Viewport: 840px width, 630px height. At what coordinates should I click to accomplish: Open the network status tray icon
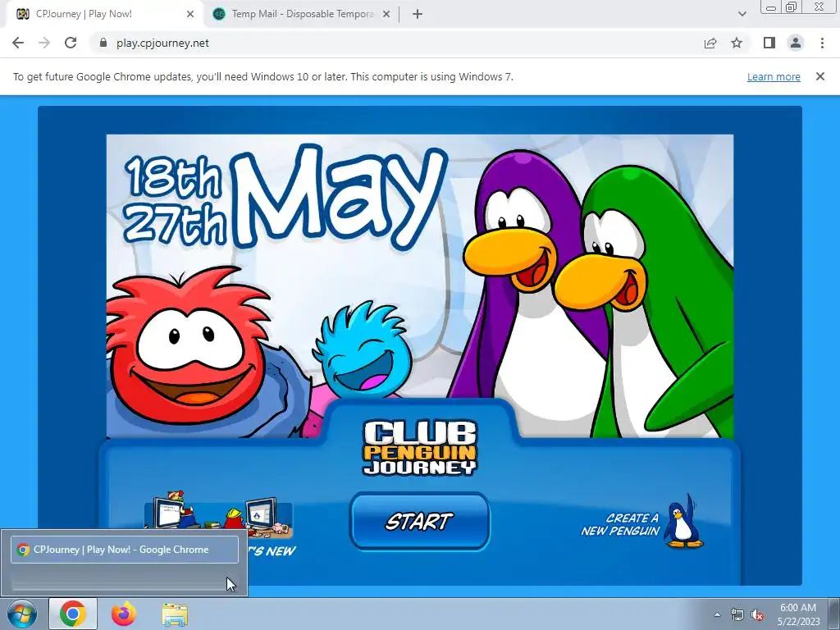pyautogui.click(x=737, y=615)
